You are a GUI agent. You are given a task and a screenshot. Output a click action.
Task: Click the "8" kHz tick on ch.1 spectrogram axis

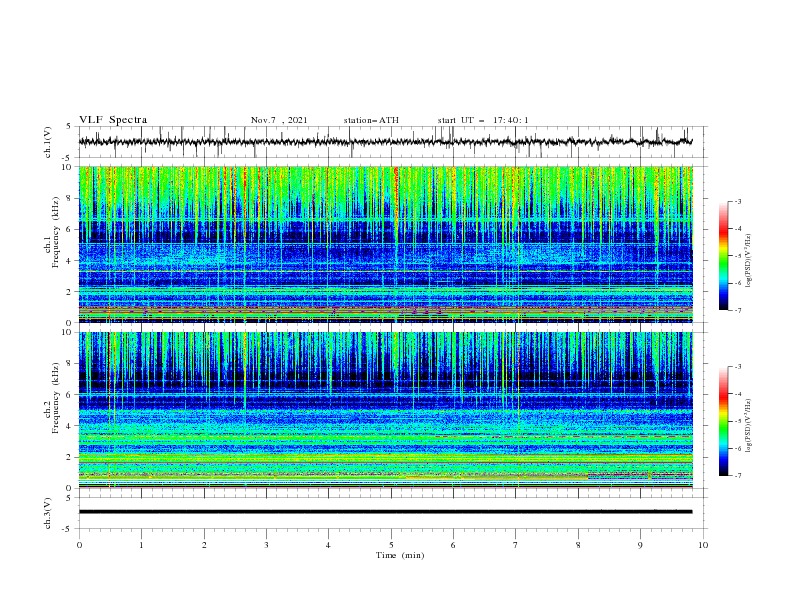(71, 198)
